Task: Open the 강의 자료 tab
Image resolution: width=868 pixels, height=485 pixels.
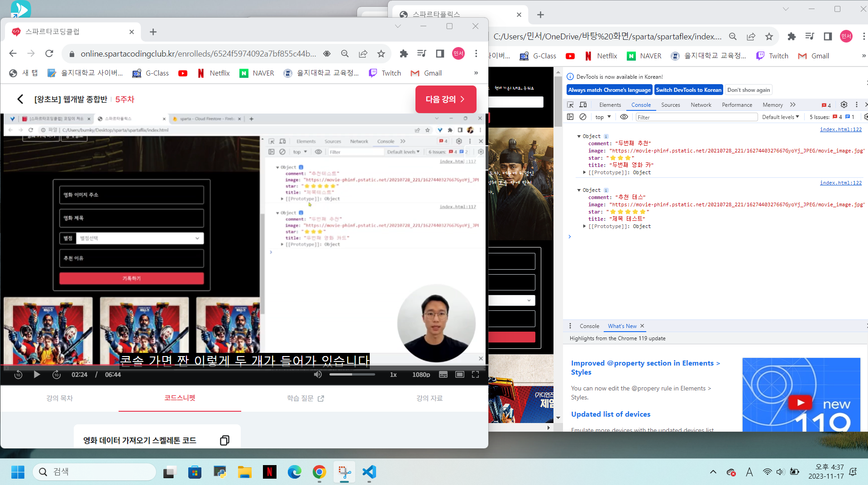Action: [429, 398]
